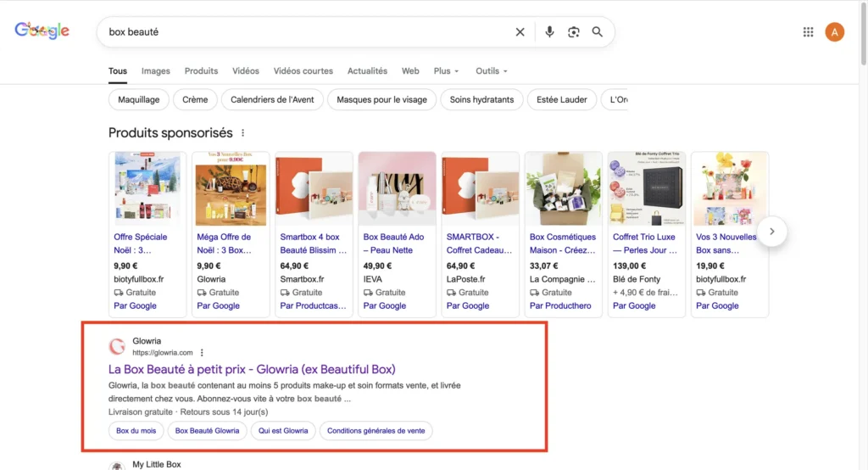The width and height of the screenshot is (868, 470).
Task: Open Google Lens image search
Action: [x=574, y=32]
